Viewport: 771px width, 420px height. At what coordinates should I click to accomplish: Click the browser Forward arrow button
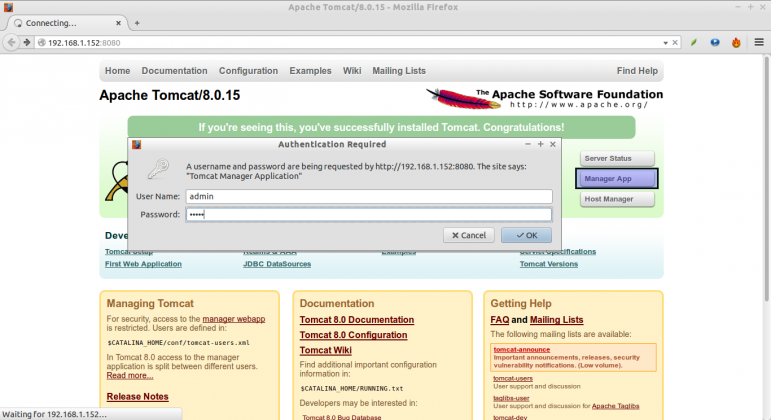coord(27,43)
